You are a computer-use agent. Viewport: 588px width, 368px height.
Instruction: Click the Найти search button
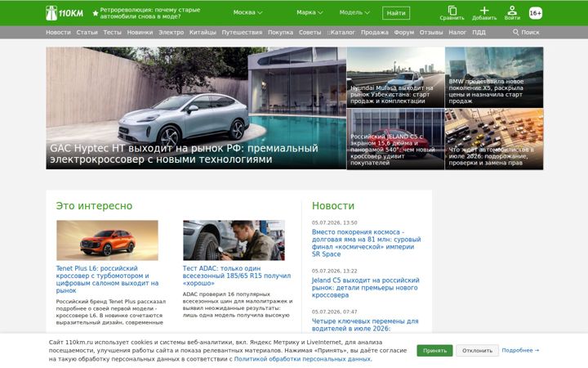tap(396, 13)
